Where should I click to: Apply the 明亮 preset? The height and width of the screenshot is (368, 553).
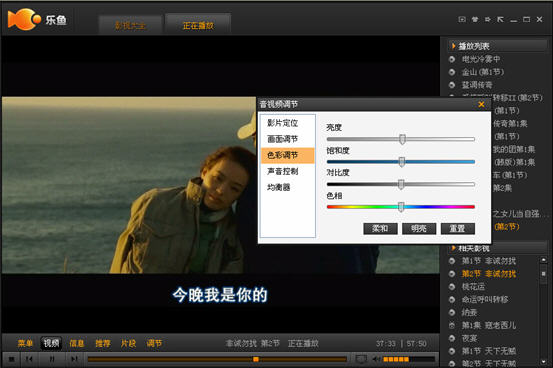[x=419, y=229]
